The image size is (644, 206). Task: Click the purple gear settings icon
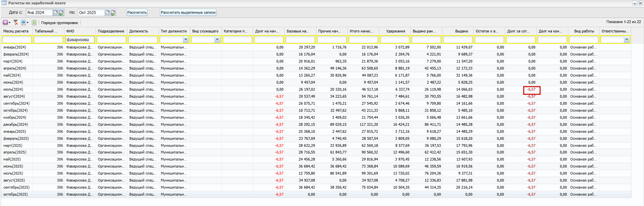tap(5, 22)
